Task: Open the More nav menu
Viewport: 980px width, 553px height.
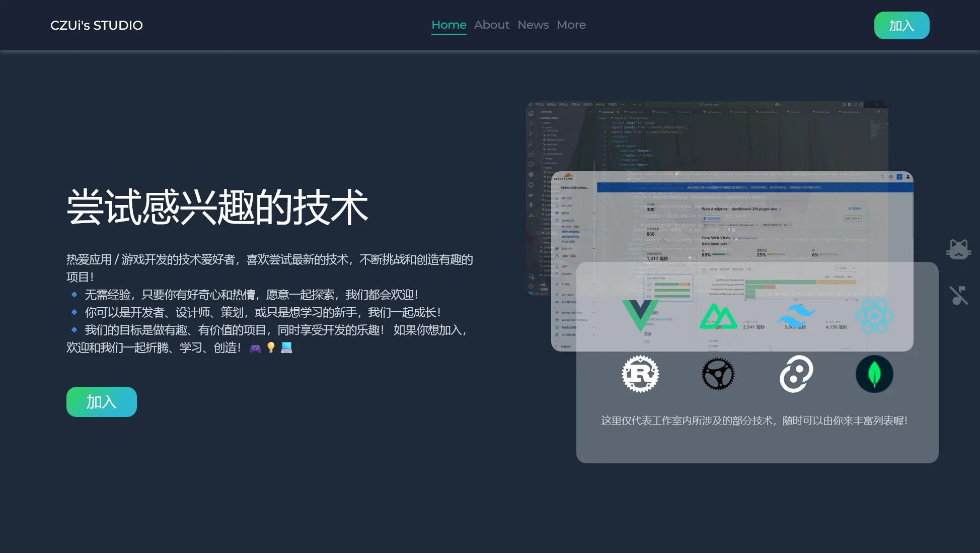Action: click(571, 25)
